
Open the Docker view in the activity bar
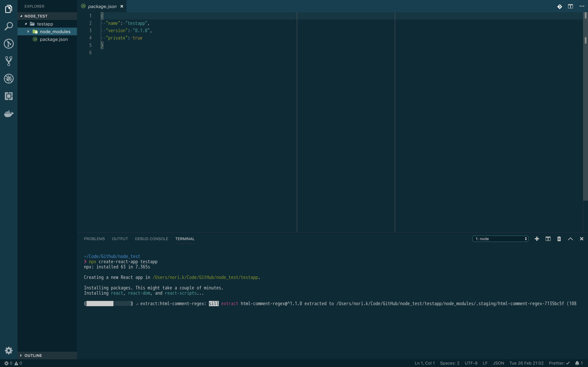[9, 114]
